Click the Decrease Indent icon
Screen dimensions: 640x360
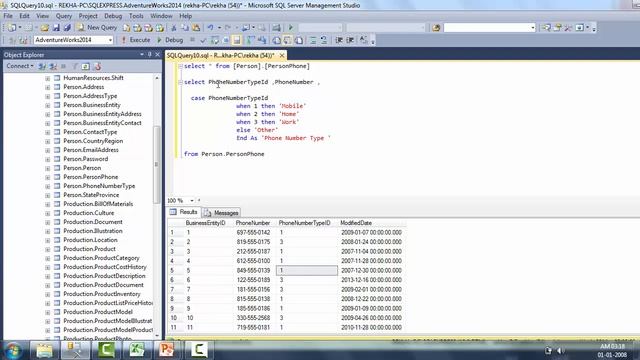339,40
